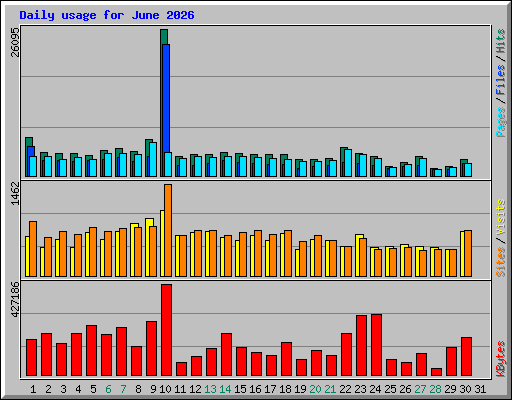512x400 pixels.
Task: Click day 1 on the x-axis
Action: pos(33,389)
